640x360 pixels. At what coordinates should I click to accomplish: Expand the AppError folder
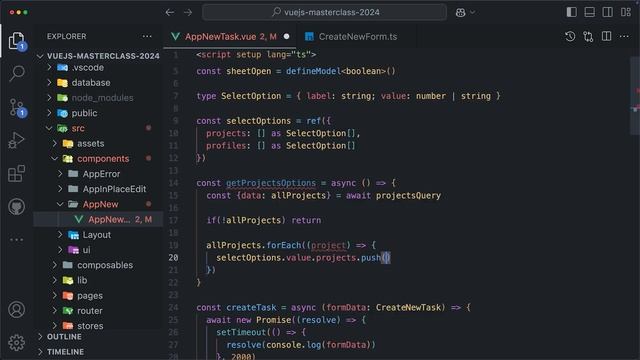[98, 174]
